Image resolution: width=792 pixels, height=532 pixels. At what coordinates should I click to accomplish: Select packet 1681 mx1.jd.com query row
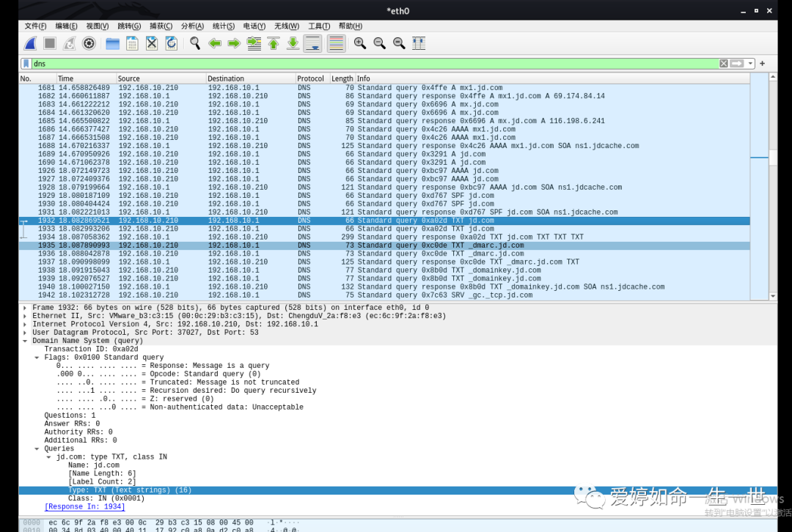point(384,88)
